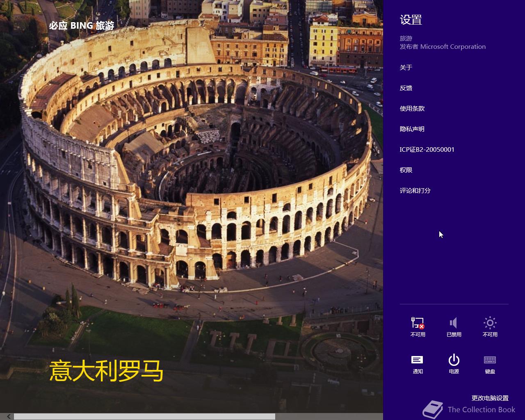Open the 通知 notifications icon
Viewport: 525px width, 420px height.
[x=418, y=364]
